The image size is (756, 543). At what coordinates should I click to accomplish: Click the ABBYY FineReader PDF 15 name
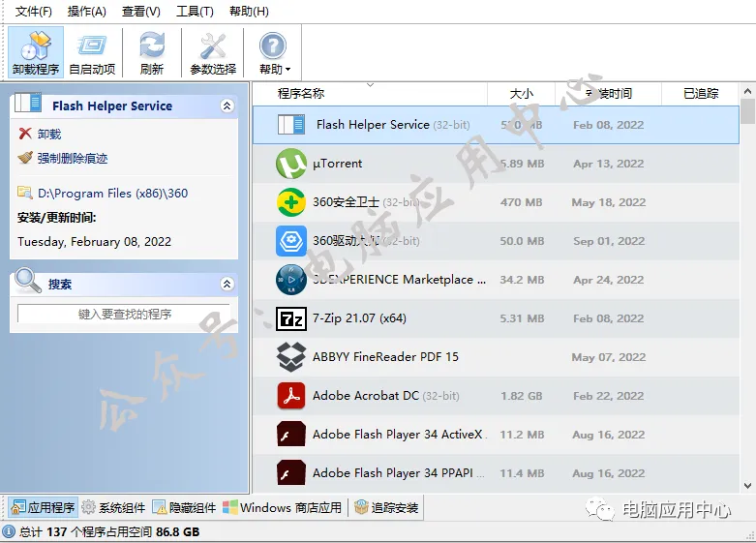point(385,357)
